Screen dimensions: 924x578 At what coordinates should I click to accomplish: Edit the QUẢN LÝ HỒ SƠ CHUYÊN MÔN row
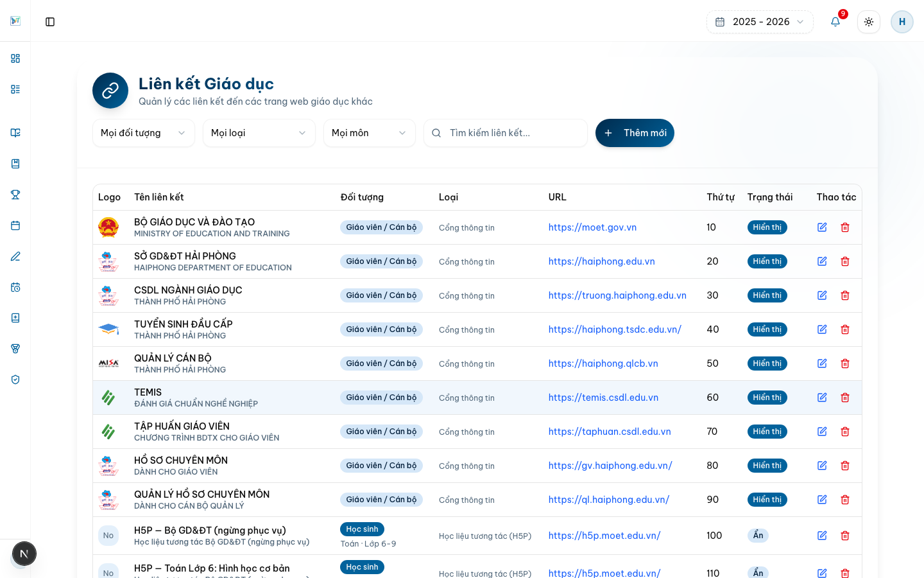pyautogui.click(x=822, y=500)
